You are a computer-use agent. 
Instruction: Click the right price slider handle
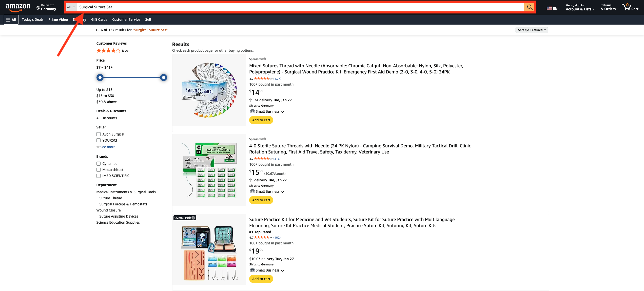pyautogui.click(x=164, y=77)
